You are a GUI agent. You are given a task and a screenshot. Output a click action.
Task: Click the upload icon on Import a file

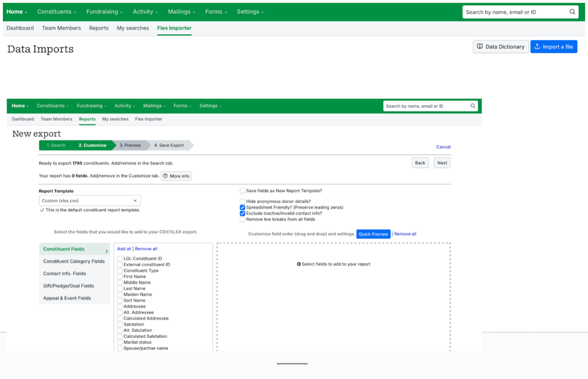click(537, 46)
